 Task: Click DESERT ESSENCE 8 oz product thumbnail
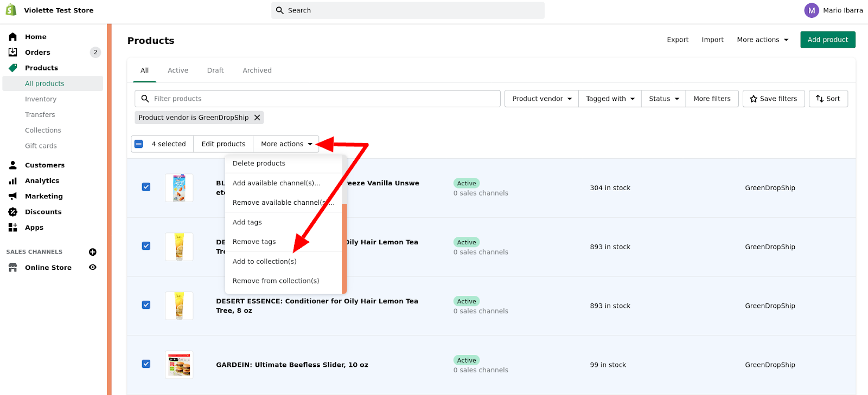coord(179,306)
